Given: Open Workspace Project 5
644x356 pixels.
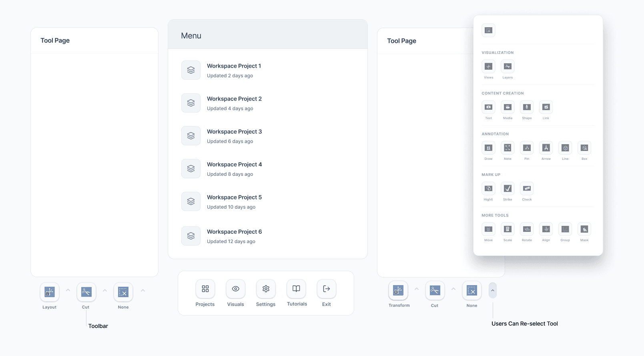Looking at the screenshot, I should point(268,202).
